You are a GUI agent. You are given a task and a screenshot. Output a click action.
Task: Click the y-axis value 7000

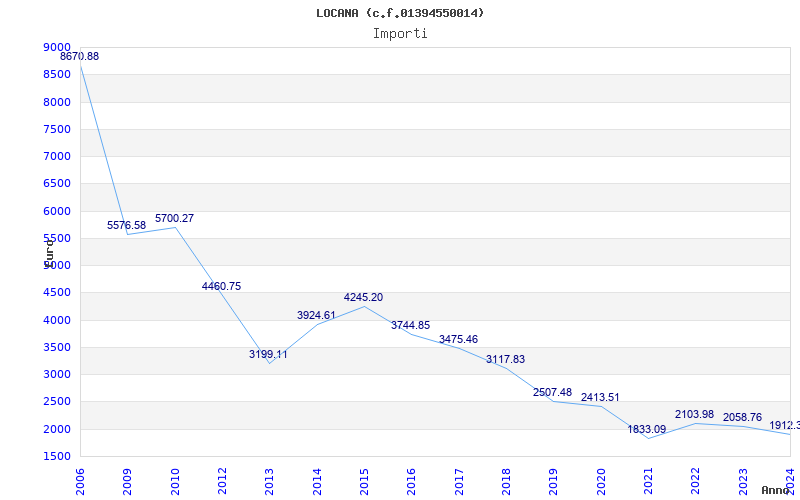[57, 156]
